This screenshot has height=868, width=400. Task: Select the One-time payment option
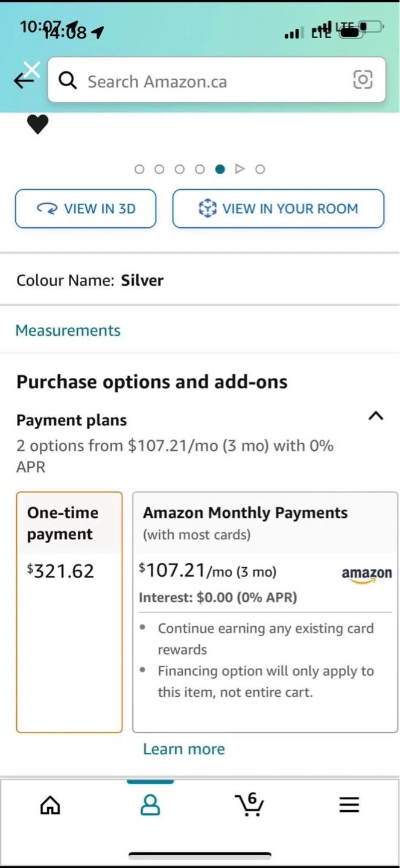[x=69, y=612]
